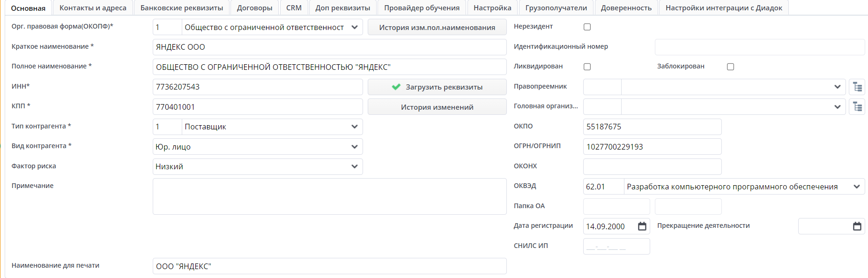Image resolution: width=868 pixels, height=278 pixels.
Task: Open the Договоры tab
Action: click(x=254, y=8)
